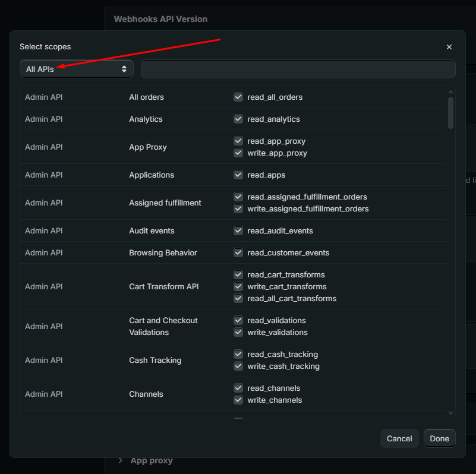
Task: Uncheck read_all_cart_transforms checkbox
Action: 238,298
